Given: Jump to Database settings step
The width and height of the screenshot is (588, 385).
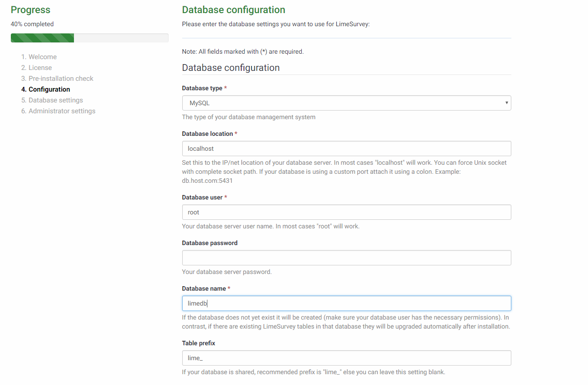Looking at the screenshot, I should click(55, 100).
